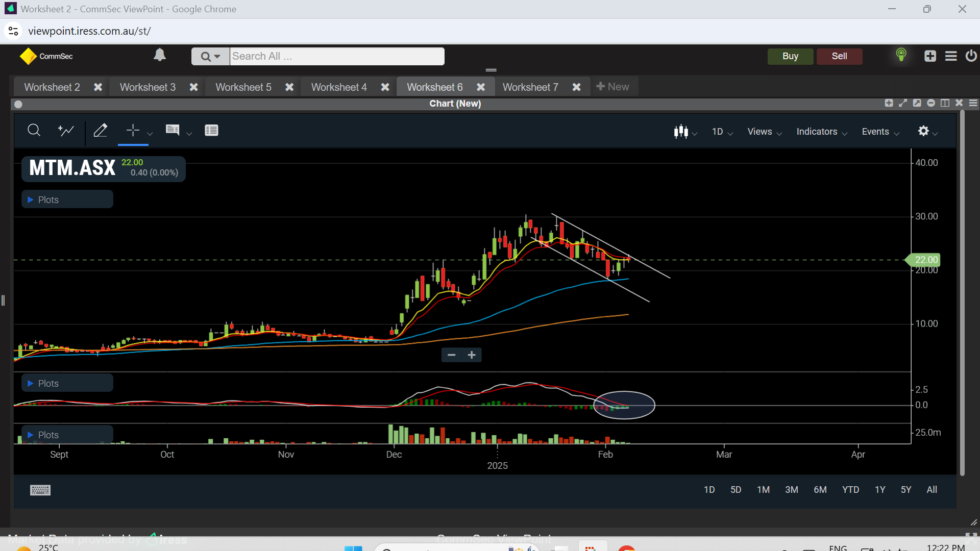Open the Chart widget hamburger menu
Screen dimensions: 980x551
(973, 103)
